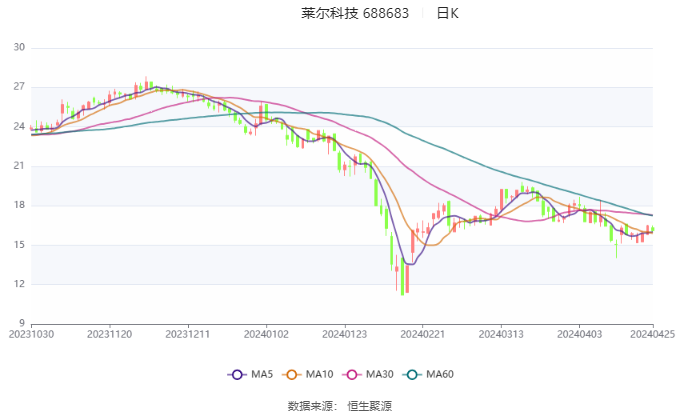Click the data source text 数据来源：恒生聚源
This screenshot has width=680, height=413.
coord(340,406)
